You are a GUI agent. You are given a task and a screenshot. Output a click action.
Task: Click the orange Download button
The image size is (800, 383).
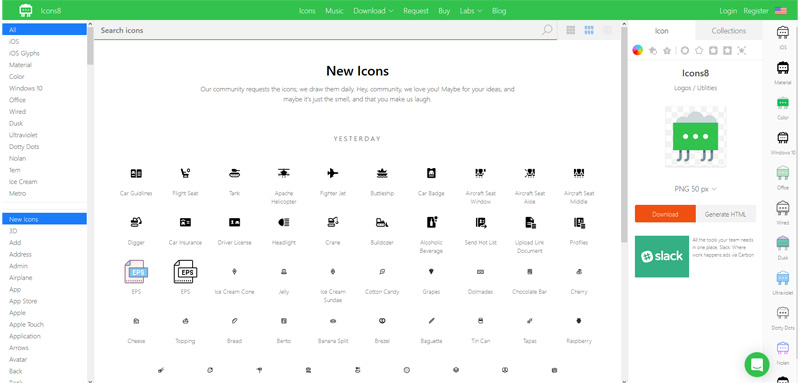[x=665, y=214]
